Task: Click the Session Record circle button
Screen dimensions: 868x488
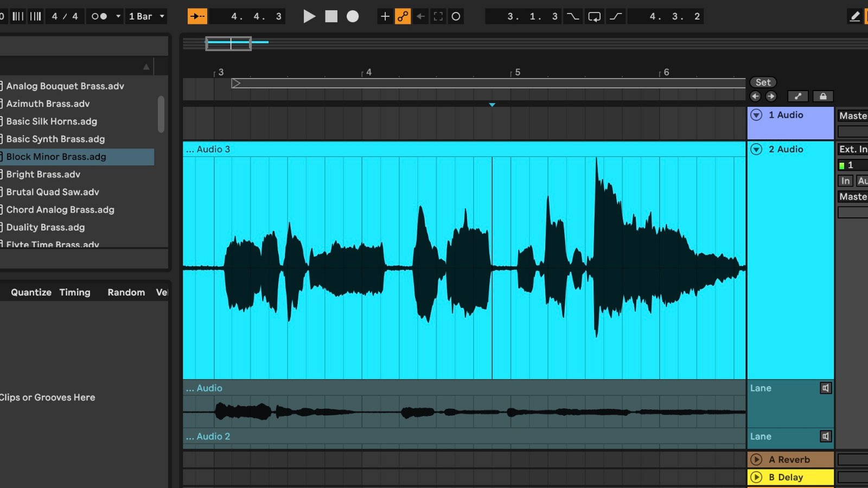Action: 456,16
